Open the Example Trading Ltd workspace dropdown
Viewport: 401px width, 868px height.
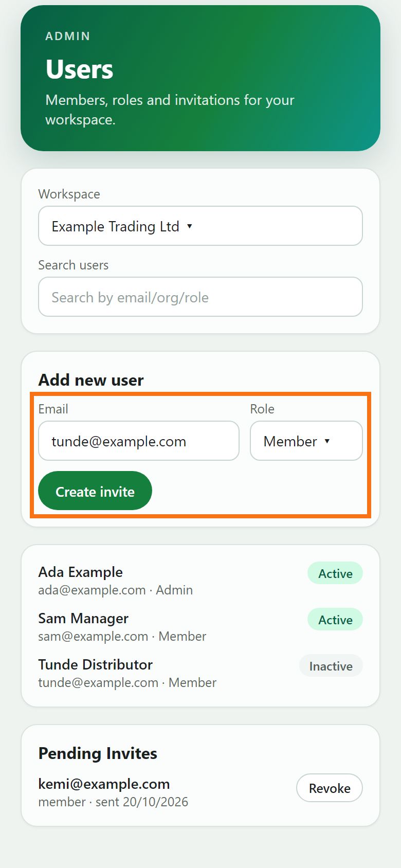(200, 226)
